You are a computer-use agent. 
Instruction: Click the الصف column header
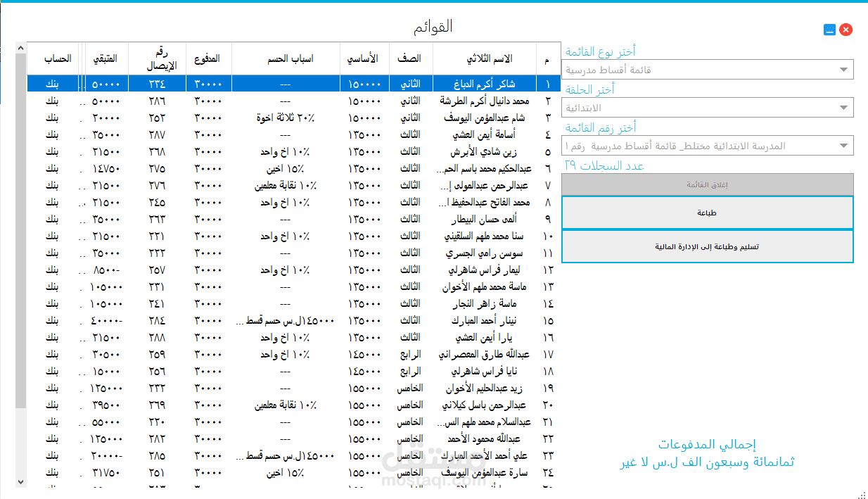click(x=409, y=58)
